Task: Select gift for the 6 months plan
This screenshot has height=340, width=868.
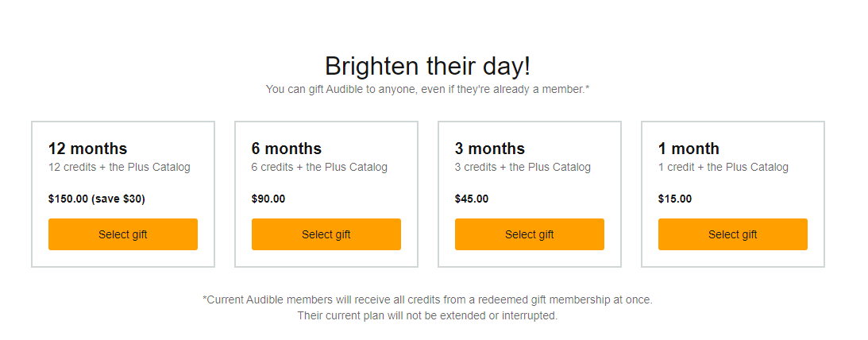Action: click(326, 234)
